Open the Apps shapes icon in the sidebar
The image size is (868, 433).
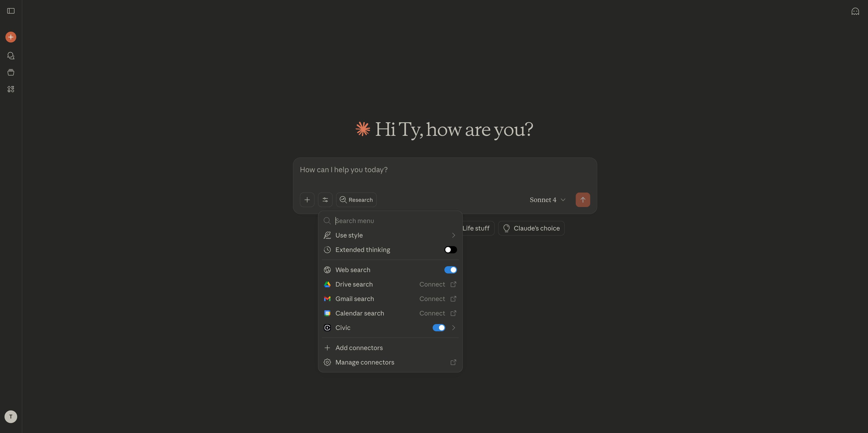(10, 89)
